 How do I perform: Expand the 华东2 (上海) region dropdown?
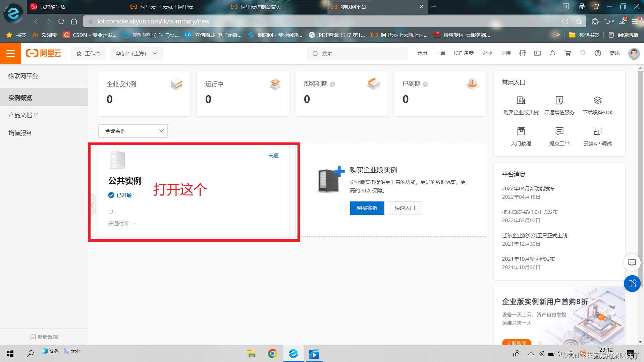[x=137, y=53]
